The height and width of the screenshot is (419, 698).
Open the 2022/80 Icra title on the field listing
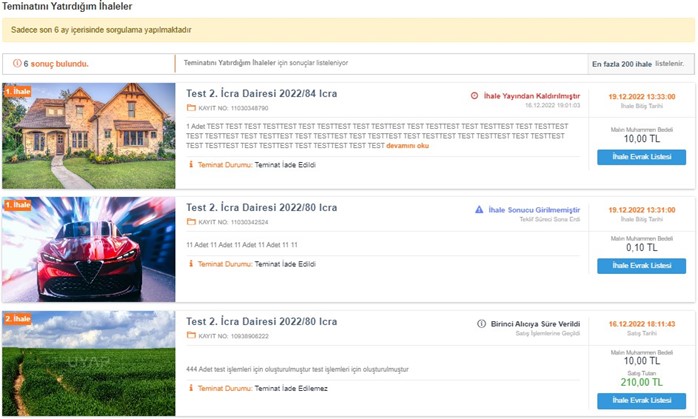coord(262,322)
